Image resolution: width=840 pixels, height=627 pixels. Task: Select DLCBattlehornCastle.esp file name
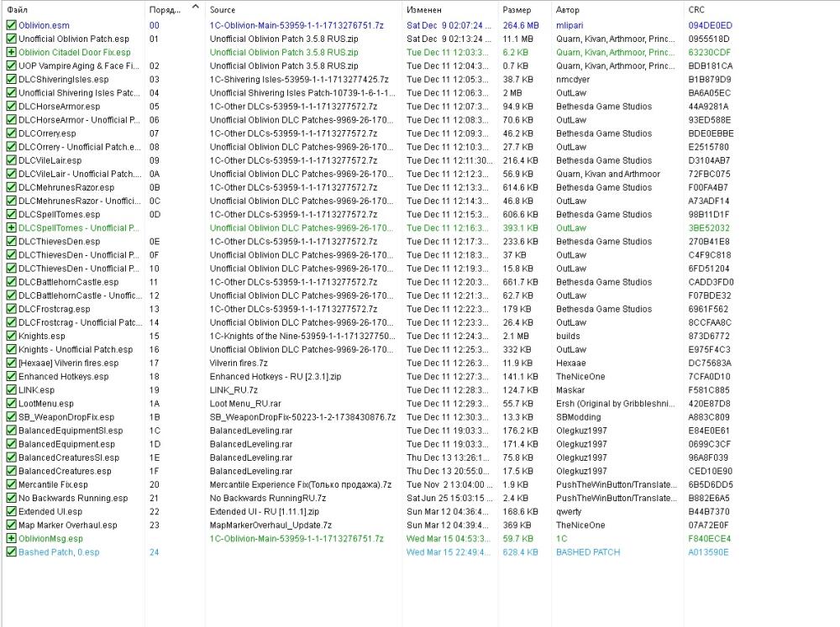pos(68,282)
